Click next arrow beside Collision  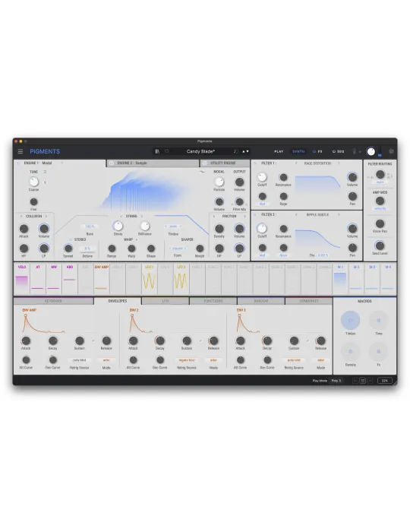[x=46, y=216]
